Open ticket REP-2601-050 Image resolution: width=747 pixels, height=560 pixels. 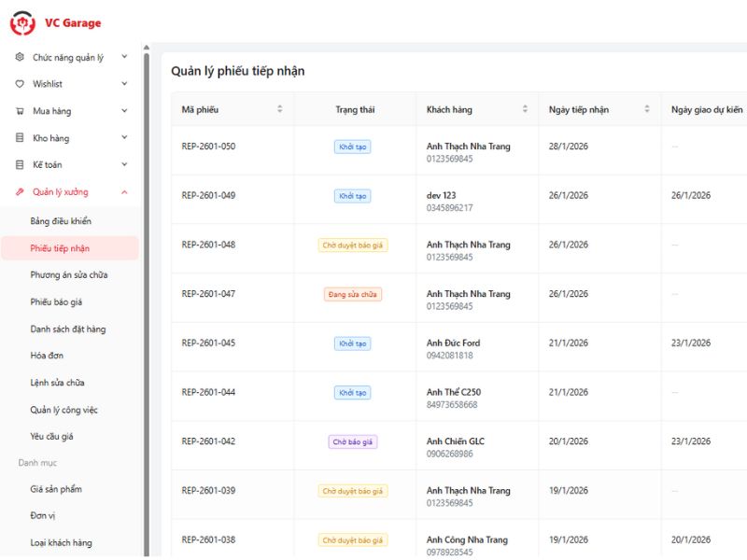[x=208, y=147]
